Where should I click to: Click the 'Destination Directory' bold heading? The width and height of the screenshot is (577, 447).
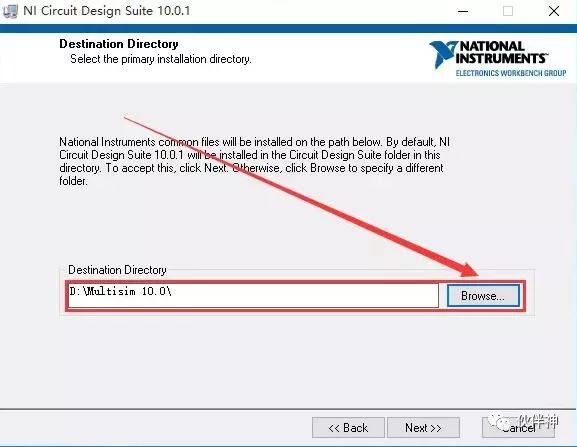coord(119,44)
